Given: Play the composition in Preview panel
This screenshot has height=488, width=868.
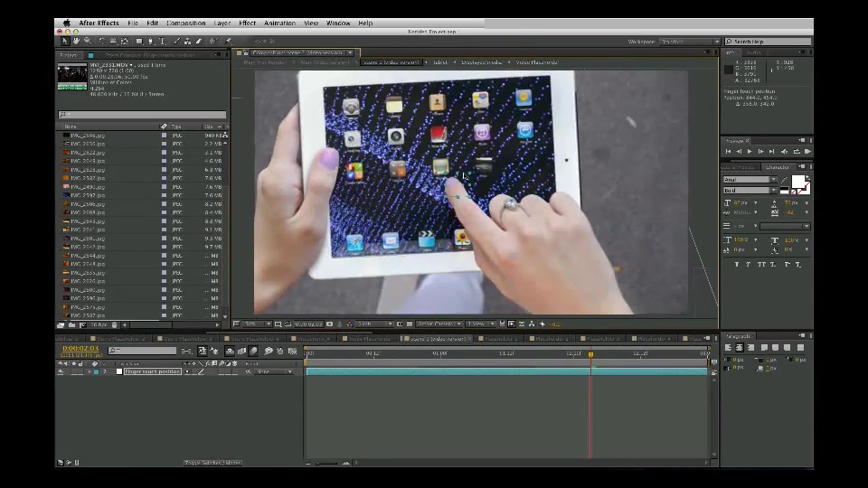Looking at the screenshot, I should (x=750, y=152).
